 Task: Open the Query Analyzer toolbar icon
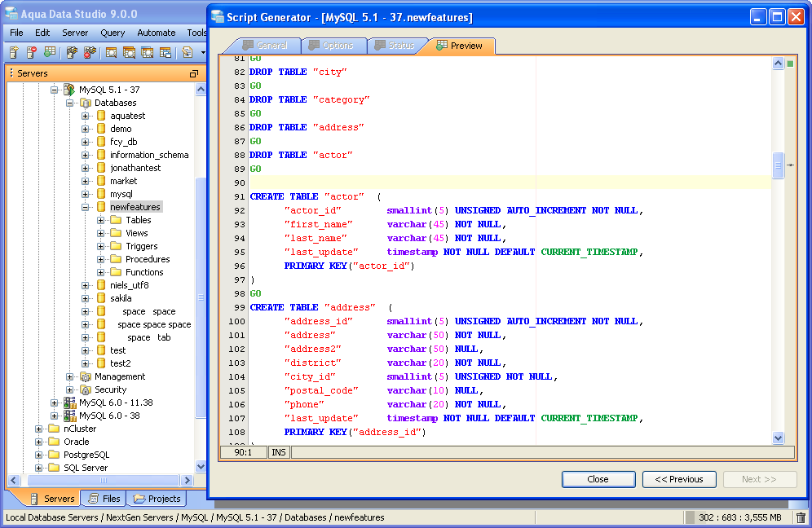point(111,52)
